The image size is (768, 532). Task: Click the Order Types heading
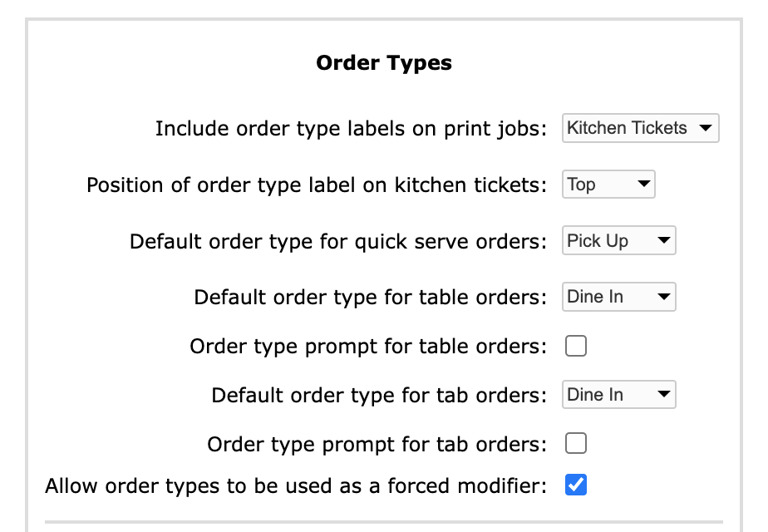click(x=383, y=62)
